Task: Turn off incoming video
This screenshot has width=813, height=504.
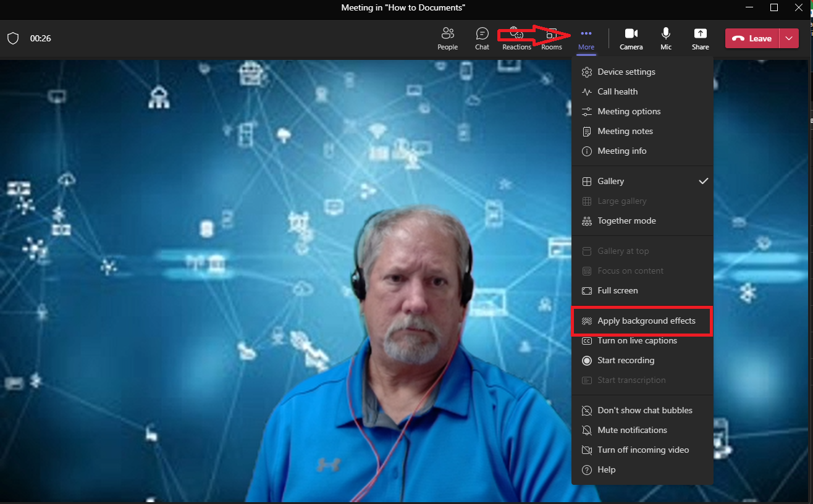Action: click(x=642, y=450)
